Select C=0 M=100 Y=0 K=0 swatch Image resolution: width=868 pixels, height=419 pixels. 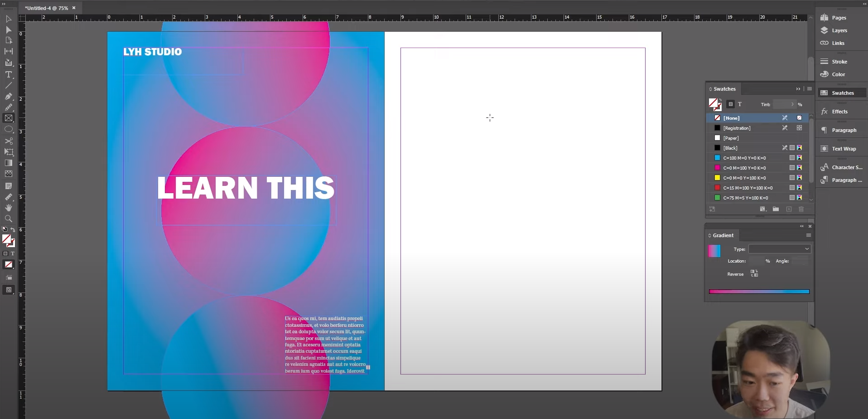[x=757, y=168]
